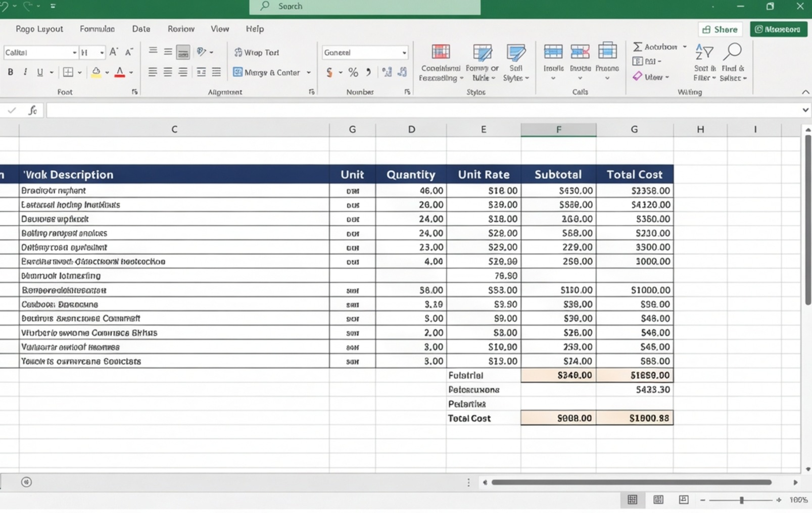Image resolution: width=812 pixels, height=513 pixels.
Task: Toggle Underline formatting button
Action: click(40, 72)
